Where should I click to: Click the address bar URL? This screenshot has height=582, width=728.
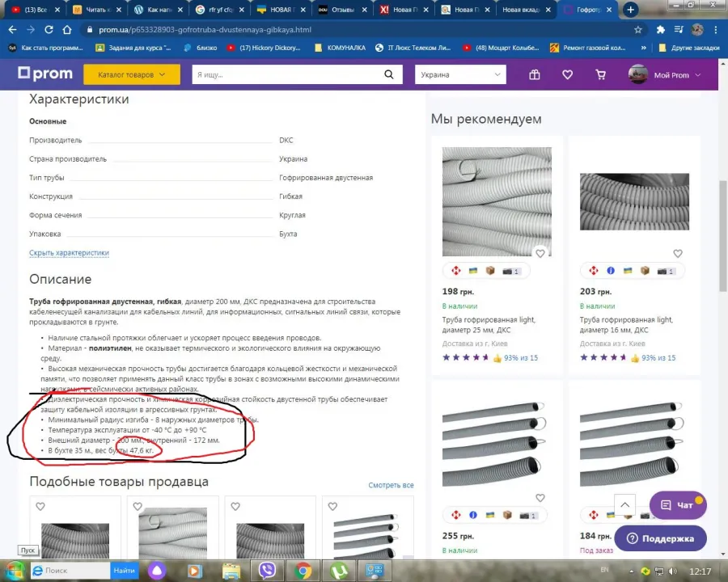(x=205, y=30)
